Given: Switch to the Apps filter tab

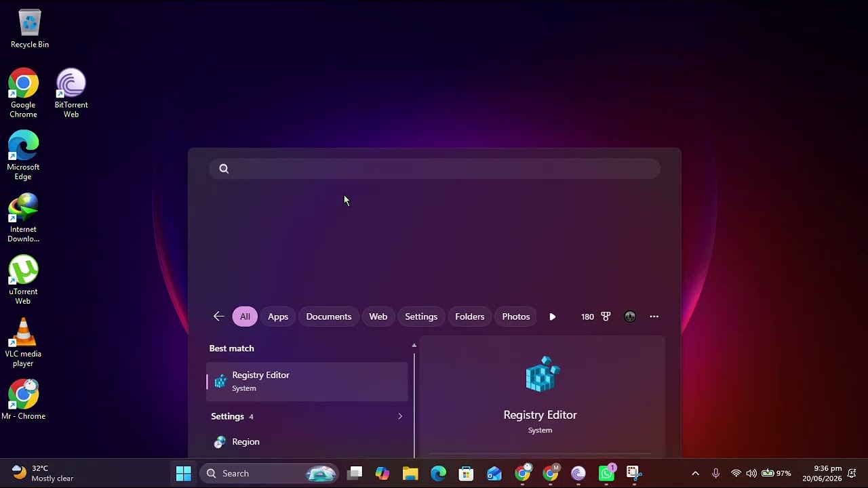Looking at the screenshot, I should tap(278, 317).
